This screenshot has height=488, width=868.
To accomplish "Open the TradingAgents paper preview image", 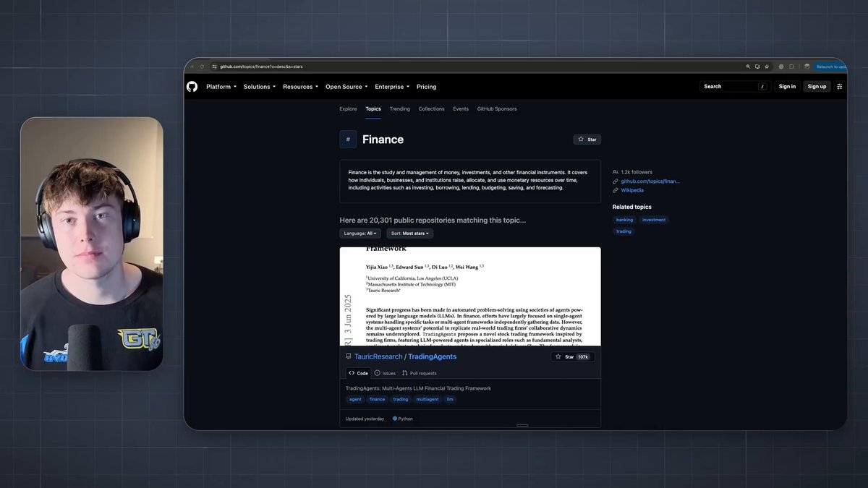I will coord(470,296).
